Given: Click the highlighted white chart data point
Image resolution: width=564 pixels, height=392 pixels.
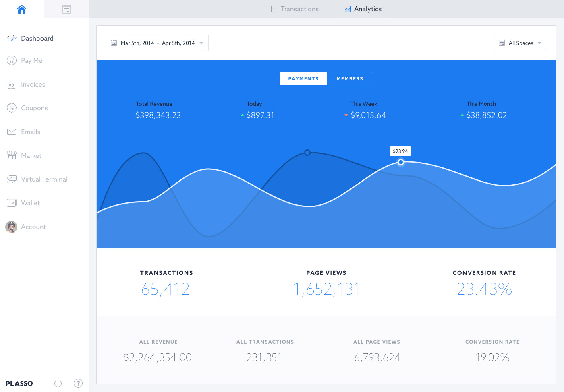Looking at the screenshot, I should [x=401, y=162].
